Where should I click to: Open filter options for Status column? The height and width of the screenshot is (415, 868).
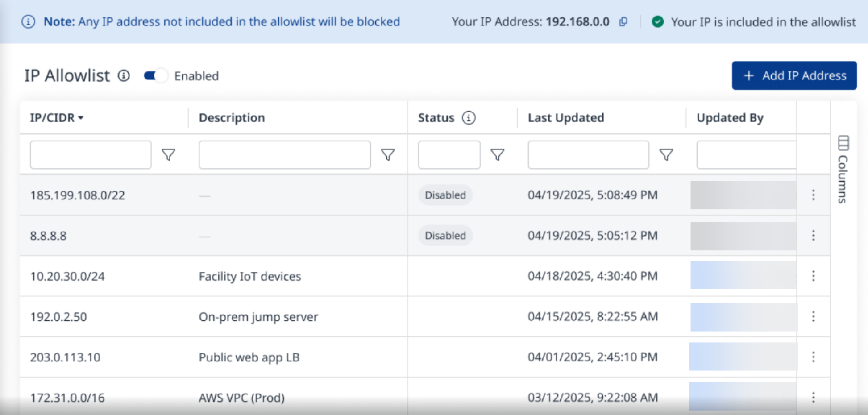(497, 155)
